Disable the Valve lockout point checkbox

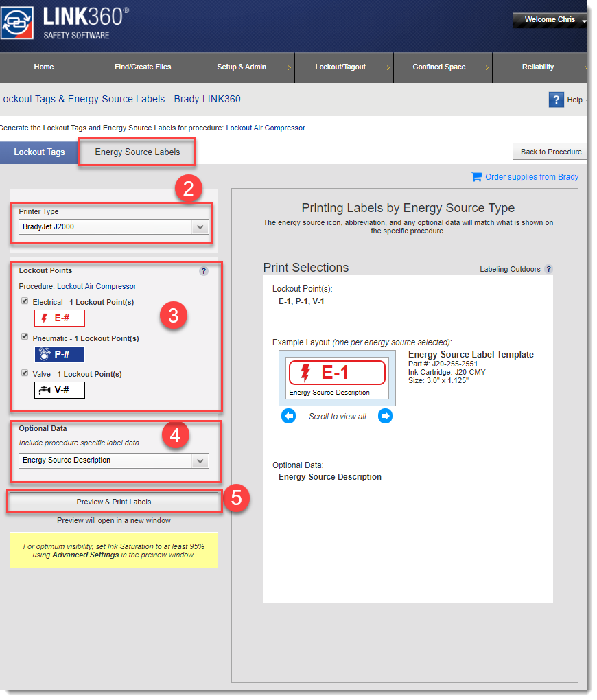point(25,373)
